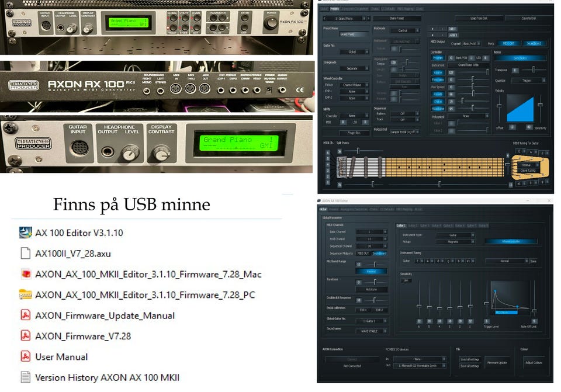The height and width of the screenshot is (392, 561).
Task: Select the Presets tab in upper editor window
Action: [x=334, y=9]
